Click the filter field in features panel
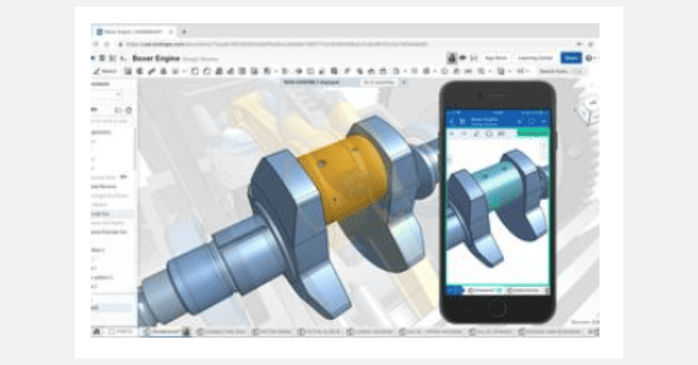 tap(111, 121)
